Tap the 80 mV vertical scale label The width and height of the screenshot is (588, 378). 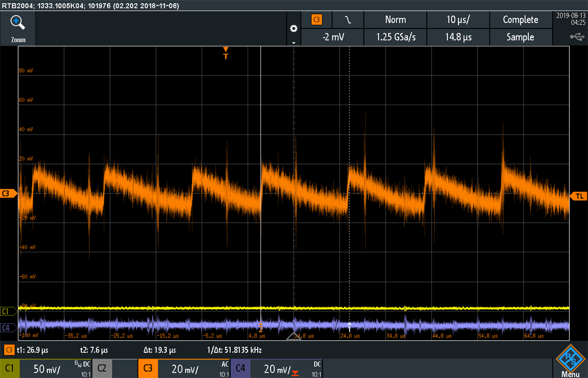click(25, 71)
